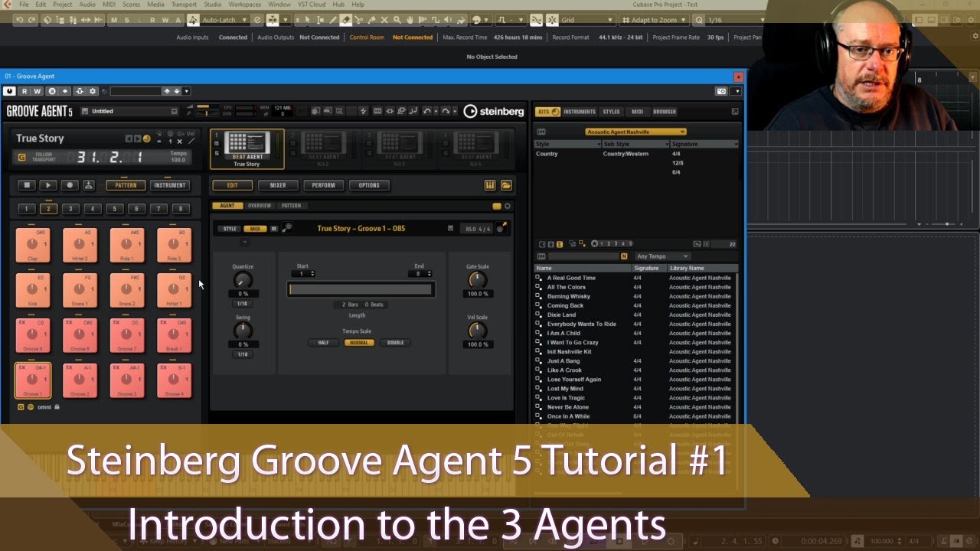Select Country in the Style filter list

(x=547, y=154)
